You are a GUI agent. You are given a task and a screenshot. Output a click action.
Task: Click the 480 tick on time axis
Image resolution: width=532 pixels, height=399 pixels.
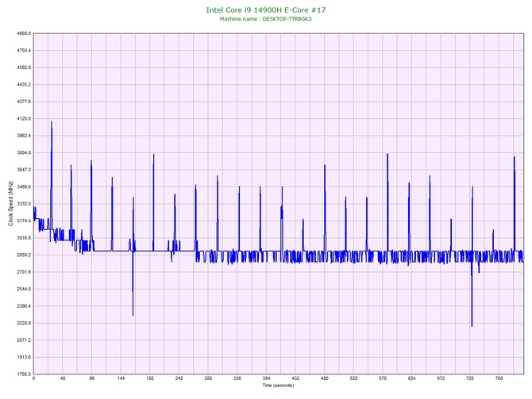(x=325, y=378)
